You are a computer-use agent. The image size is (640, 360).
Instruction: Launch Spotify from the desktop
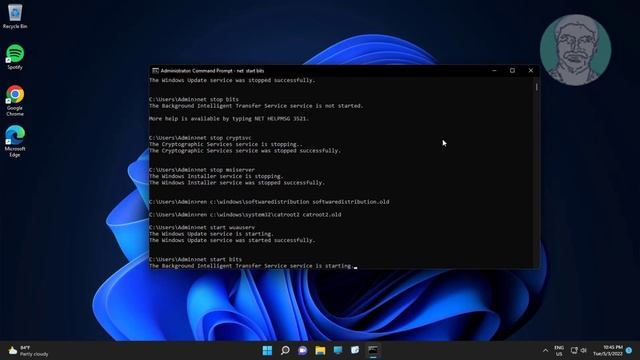pyautogui.click(x=15, y=57)
